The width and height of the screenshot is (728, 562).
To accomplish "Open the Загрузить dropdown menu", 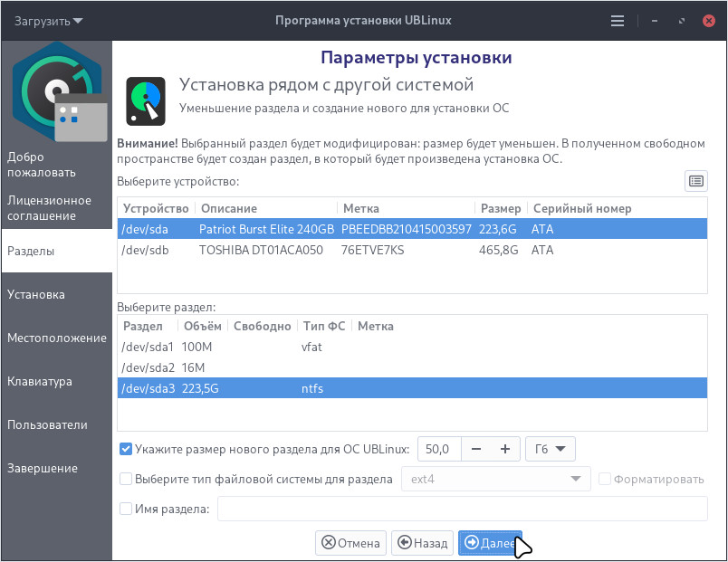I will (x=48, y=21).
